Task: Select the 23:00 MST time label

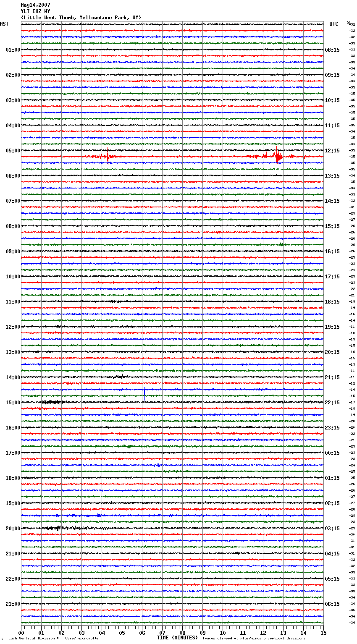Action: point(13,604)
